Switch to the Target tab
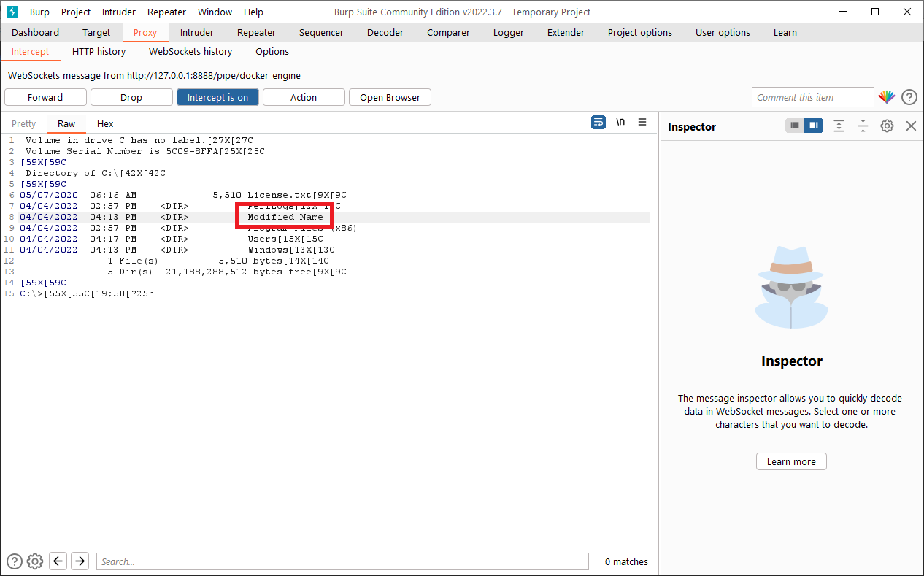The width and height of the screenshot is (924, 576). tap(96, 32)
